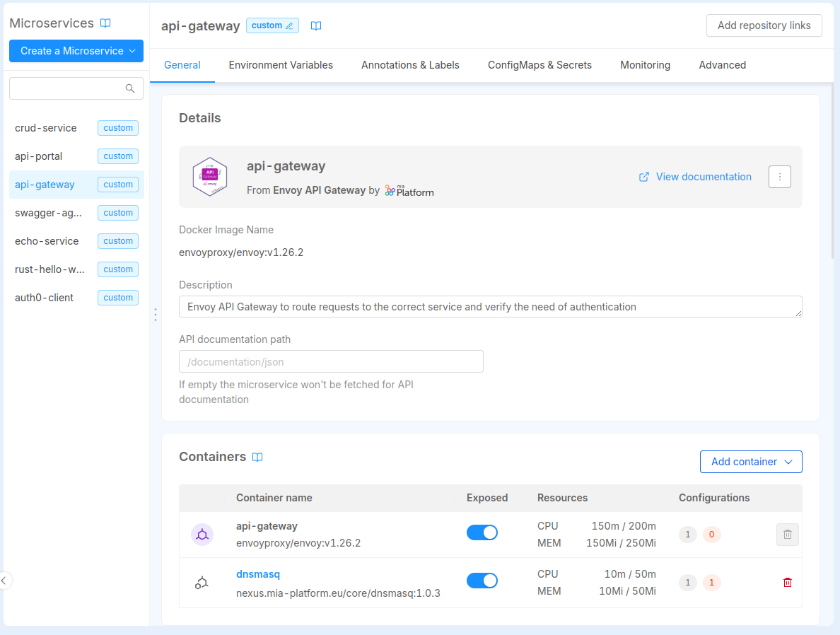Click the pencil edit icon in custom badge
Viewport: 840px width, 635px height.
(x=288, y=26)
